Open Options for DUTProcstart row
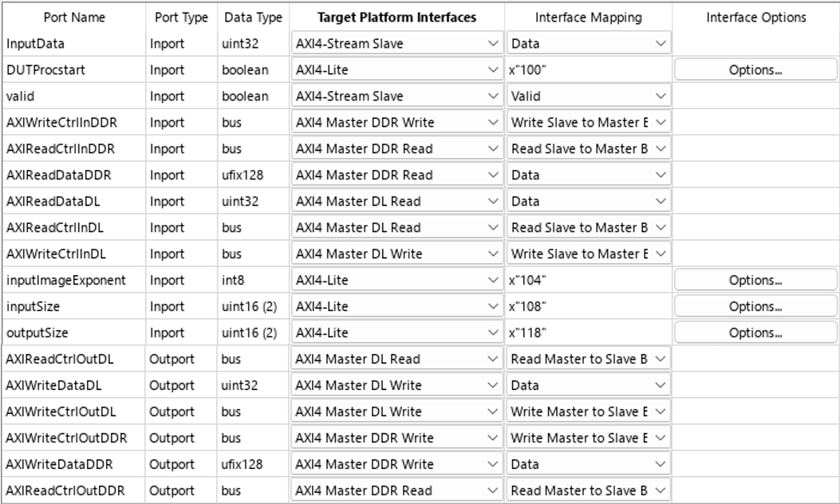840x504 pixels. [755, 70]
